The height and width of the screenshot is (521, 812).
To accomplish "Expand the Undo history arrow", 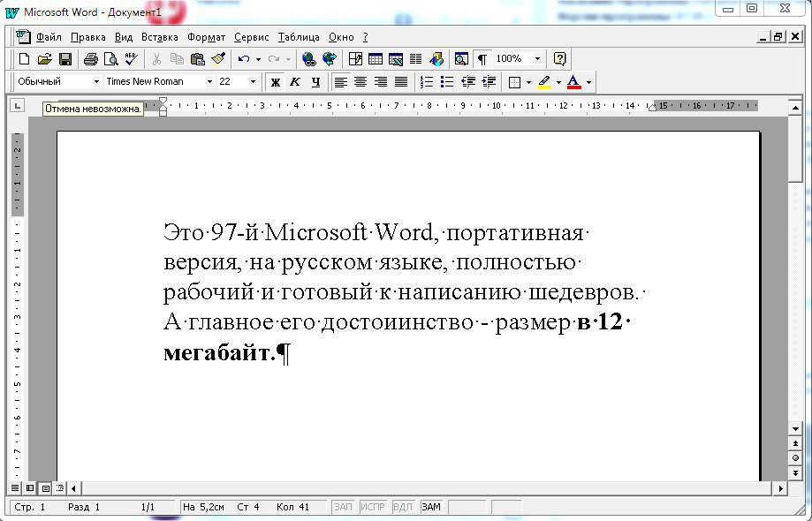I will click(x=258, y=59).
